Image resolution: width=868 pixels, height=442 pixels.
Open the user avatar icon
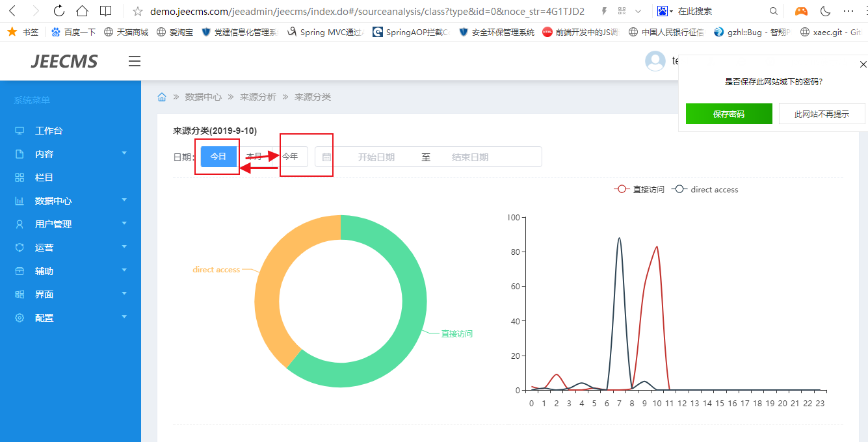pyautogui.click(x=655, y=61)
